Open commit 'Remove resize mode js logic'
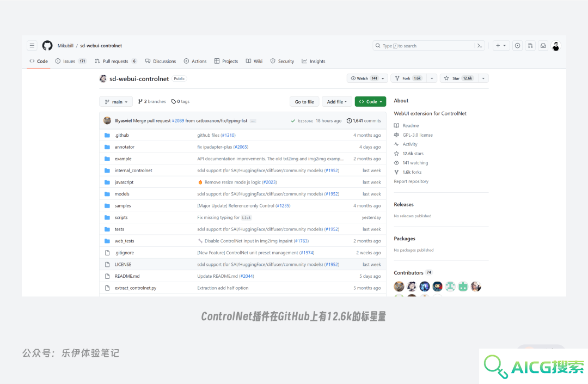 (232, 182)
